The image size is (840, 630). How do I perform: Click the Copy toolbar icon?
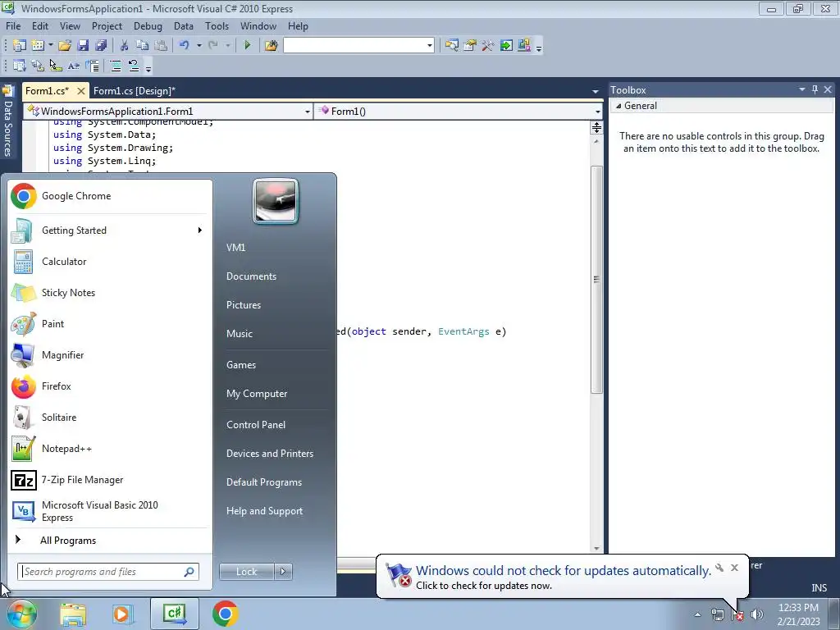(142, 46)
